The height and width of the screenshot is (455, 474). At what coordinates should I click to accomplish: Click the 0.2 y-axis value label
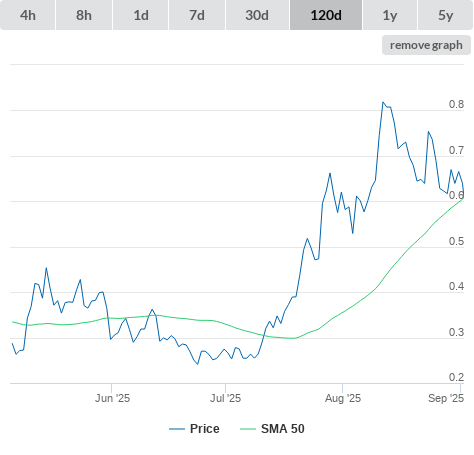point(456,377)
